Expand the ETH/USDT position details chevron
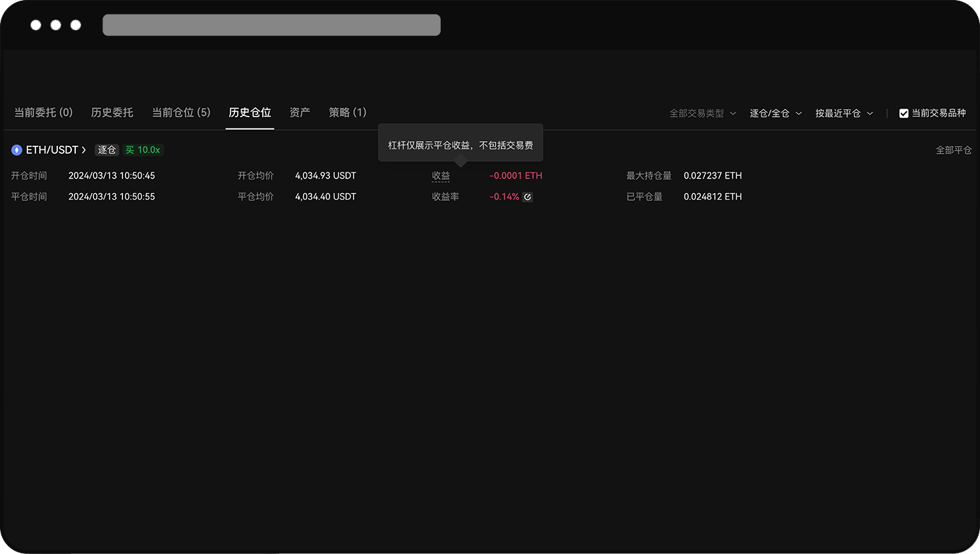This screenshot has height=554, width=980. coord(83,150)
